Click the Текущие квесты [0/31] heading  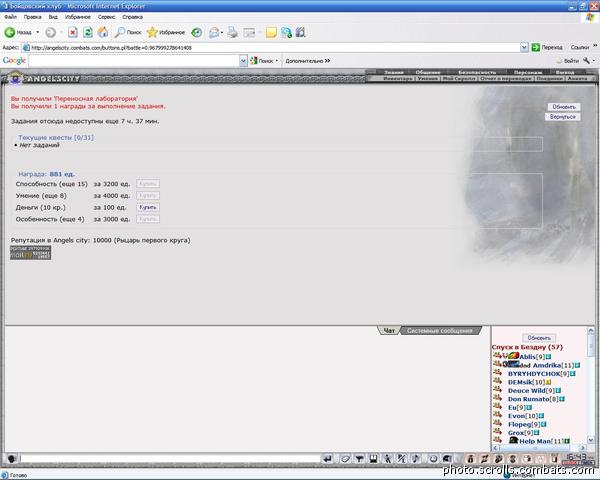coord(56,137)
